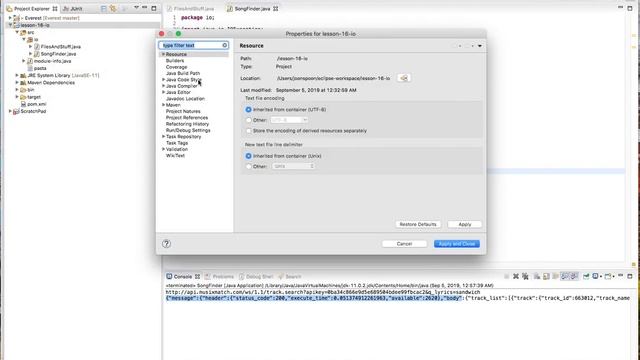Select module-info.java in Project Explorer
The image size is (640, 360).
click(52, 61)
